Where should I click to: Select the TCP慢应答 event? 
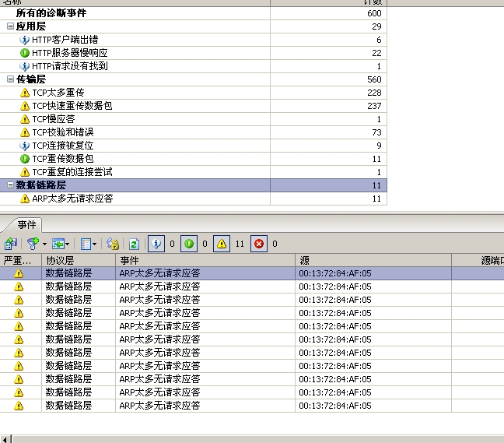(x=193, y=119)
